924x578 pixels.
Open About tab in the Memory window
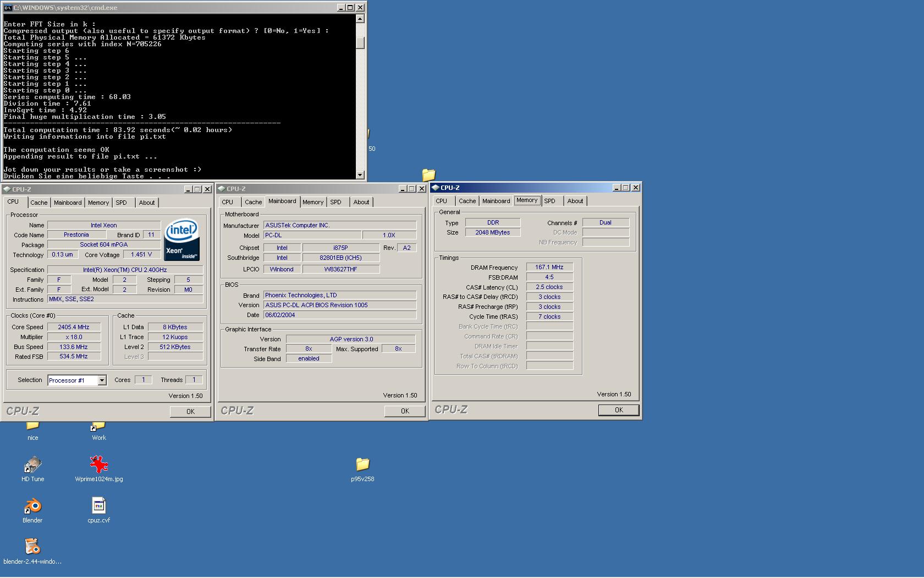click(x=575, y=201)
